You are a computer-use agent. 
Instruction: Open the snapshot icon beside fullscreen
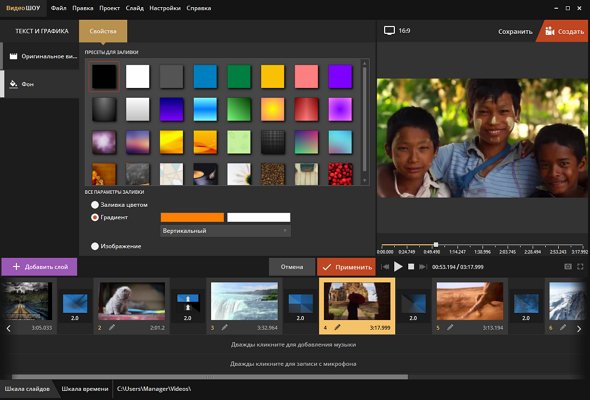568,266
